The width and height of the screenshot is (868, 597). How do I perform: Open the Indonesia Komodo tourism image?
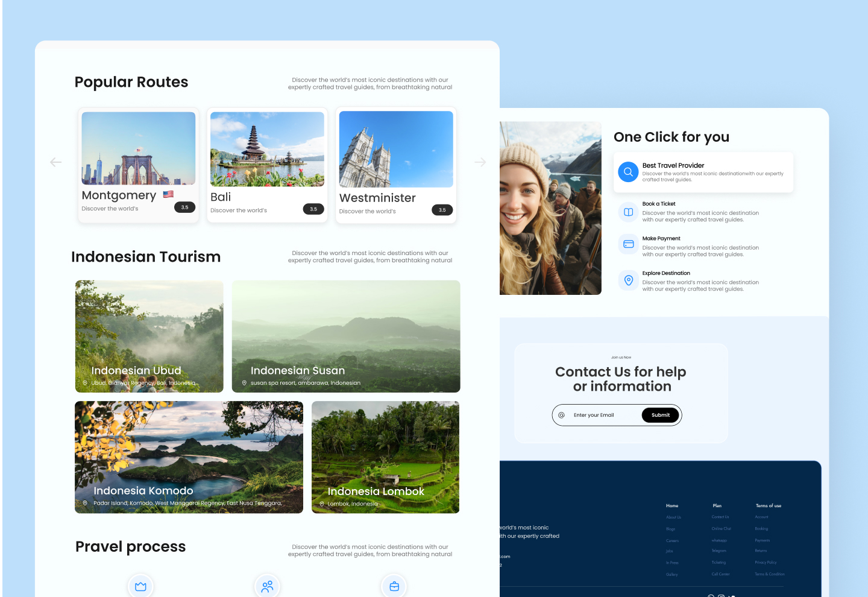tap(189, 456)
